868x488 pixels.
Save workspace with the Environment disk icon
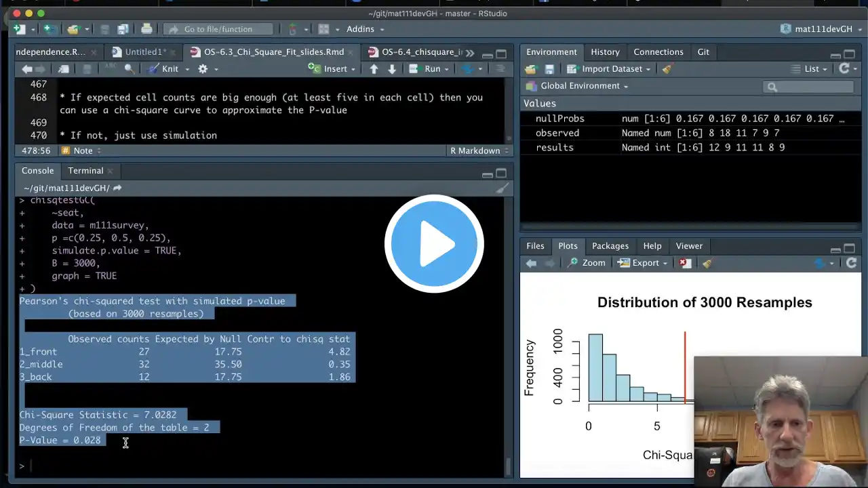549,69
